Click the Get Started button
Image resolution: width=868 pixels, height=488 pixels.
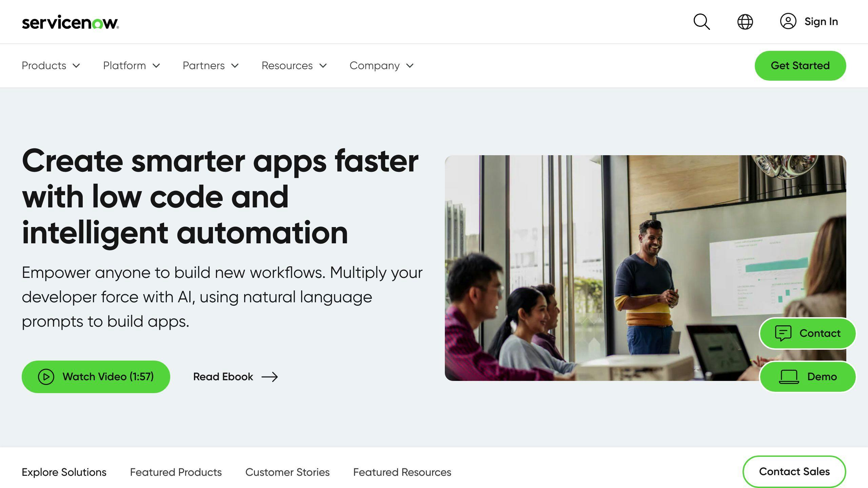[800, 65]
